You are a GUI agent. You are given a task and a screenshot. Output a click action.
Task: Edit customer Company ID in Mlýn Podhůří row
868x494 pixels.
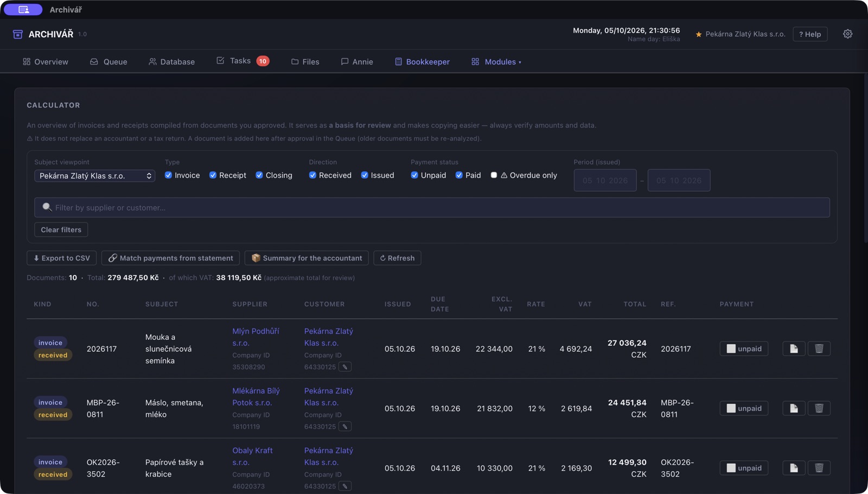(x=345, y=367)
